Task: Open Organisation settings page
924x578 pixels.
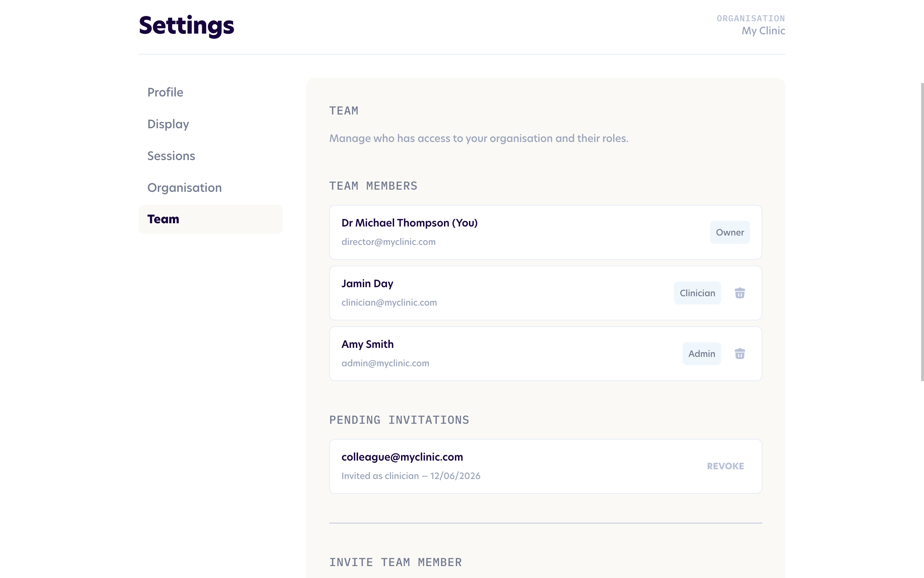Action: point(210,187)
